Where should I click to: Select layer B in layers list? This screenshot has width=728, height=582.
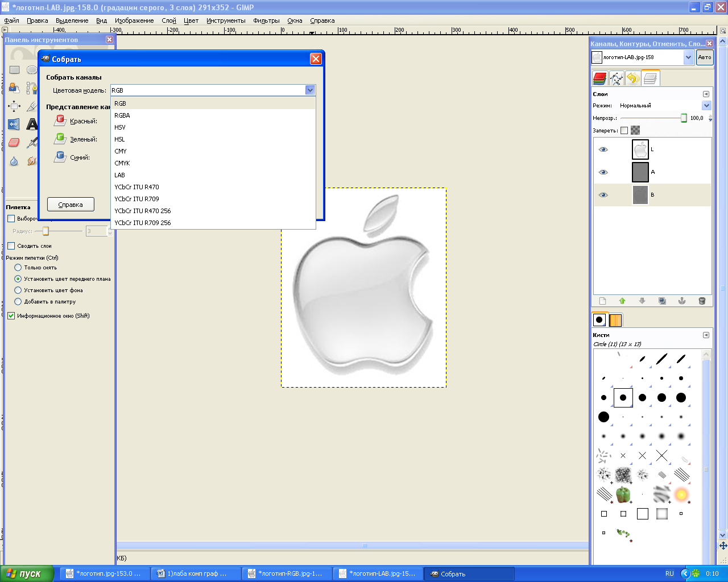(x=652, y=195)
